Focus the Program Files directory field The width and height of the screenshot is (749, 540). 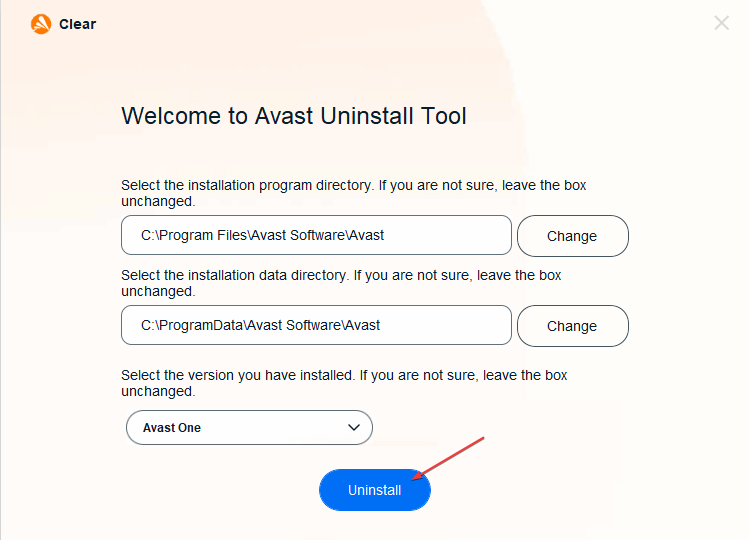(x=316, y=235)
